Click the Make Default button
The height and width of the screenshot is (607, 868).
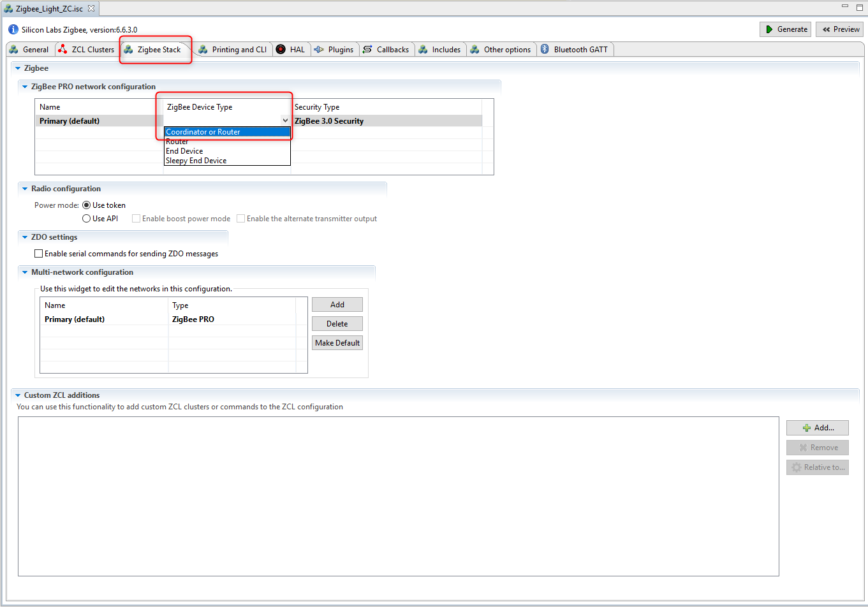(x=337, y=343)
